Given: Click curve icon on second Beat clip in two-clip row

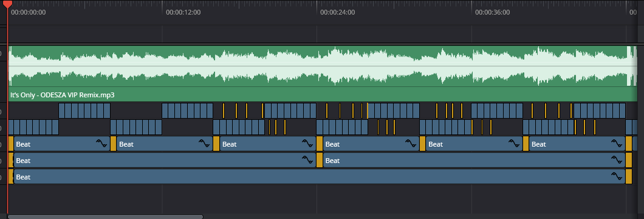Looking at the screenshot, I should point(617,160).
